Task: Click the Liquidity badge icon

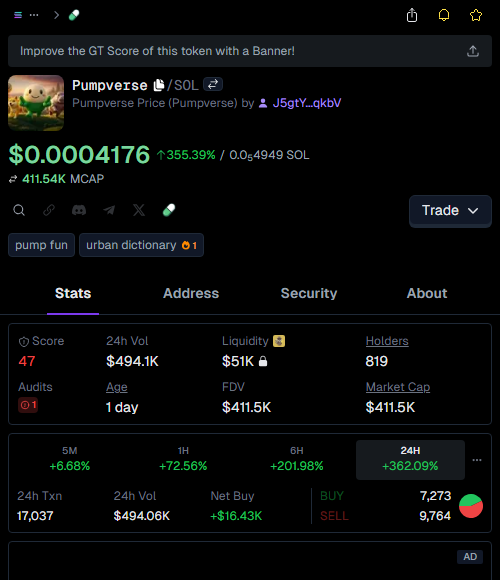Action: (279, 341)
